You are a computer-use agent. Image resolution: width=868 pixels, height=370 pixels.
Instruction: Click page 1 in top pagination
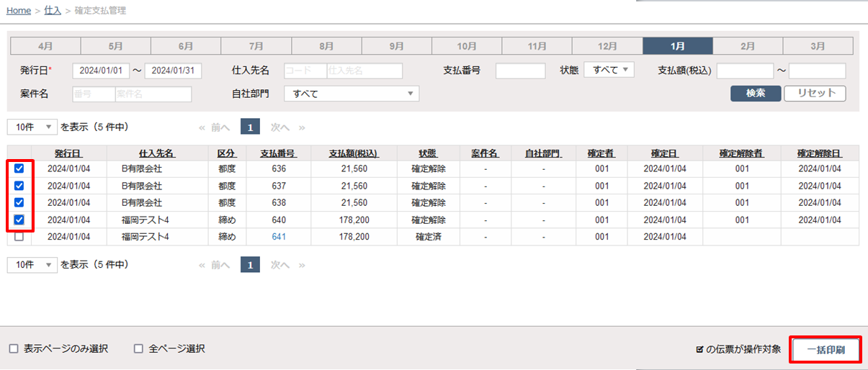(250, 127)
